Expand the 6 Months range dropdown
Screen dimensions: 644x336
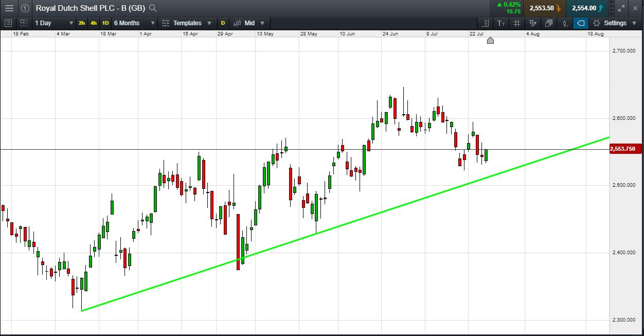(133, 23)
